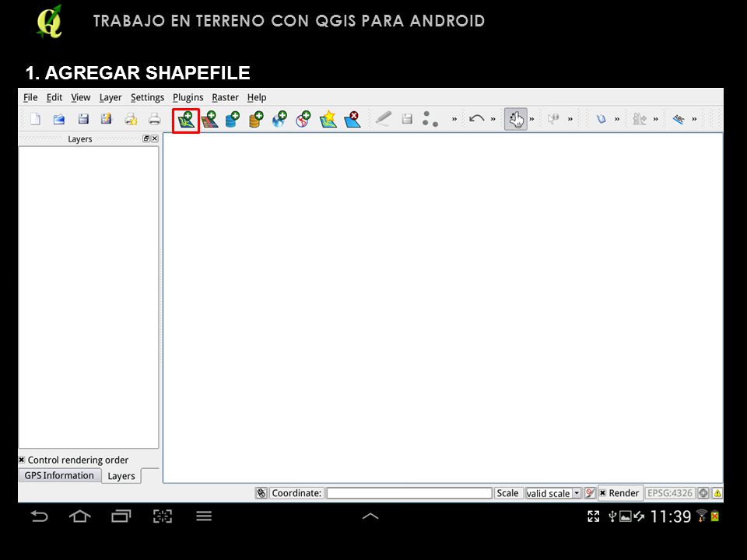Click the Save Project As icon
The height and width of the screenshot is (560, 747).
coord(107,118)
